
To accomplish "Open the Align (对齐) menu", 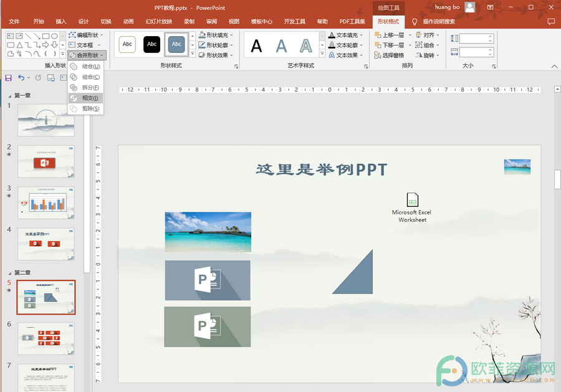I will pyautogui.click(x=428, y=35).
